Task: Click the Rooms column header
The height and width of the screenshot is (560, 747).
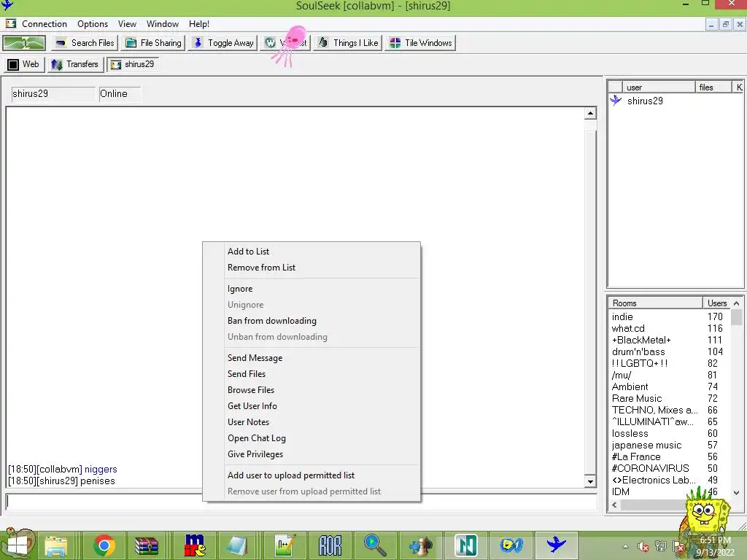Action: pos(655,303)
